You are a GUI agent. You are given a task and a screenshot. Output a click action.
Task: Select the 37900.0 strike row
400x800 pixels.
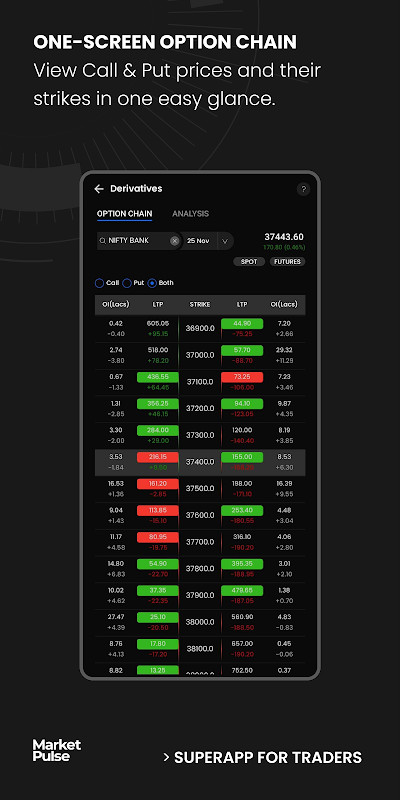[x=200, y=596]
